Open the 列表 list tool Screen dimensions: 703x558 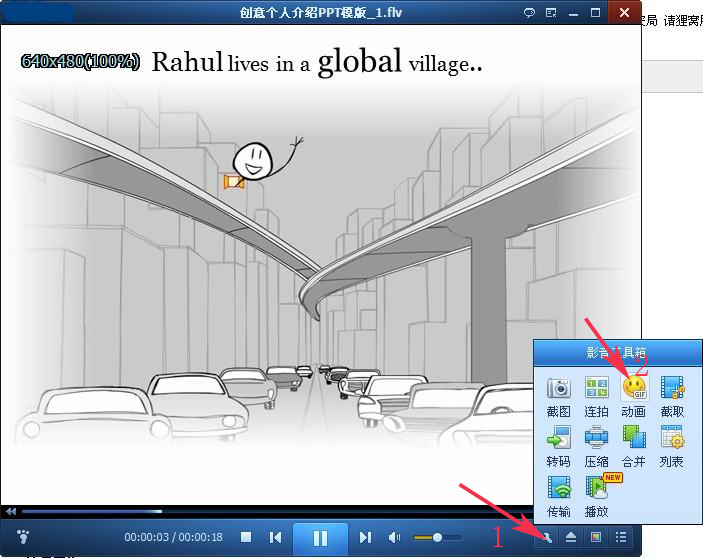pyautogui.click(x=672, y=439)
